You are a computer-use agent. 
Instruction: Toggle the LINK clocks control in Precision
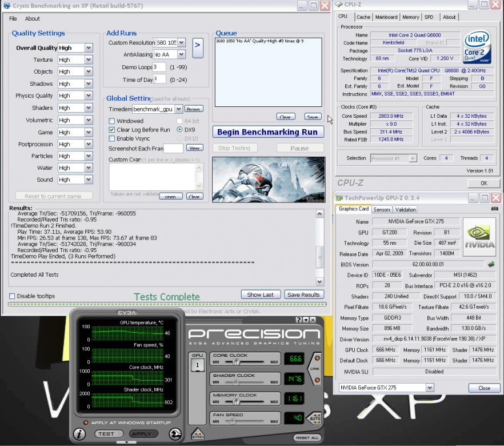pyautogui.click(x=315, y=368)
